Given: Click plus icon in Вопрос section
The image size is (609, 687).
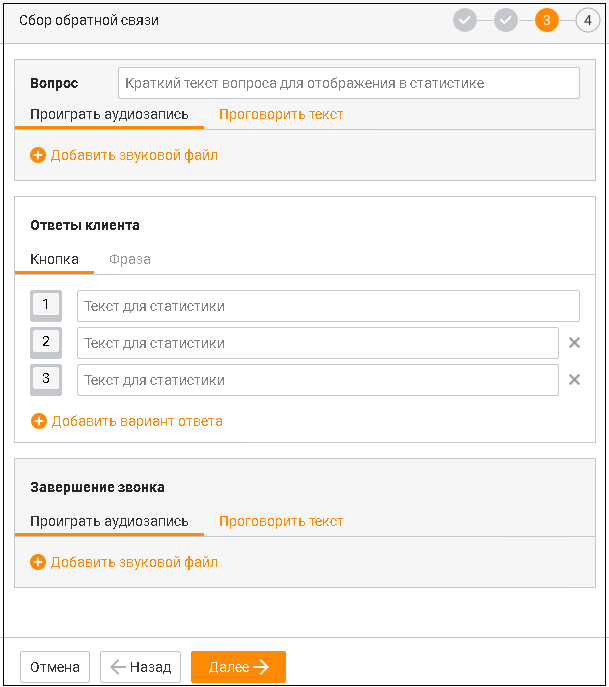Looking at the screenshot, I should point(38,155).
